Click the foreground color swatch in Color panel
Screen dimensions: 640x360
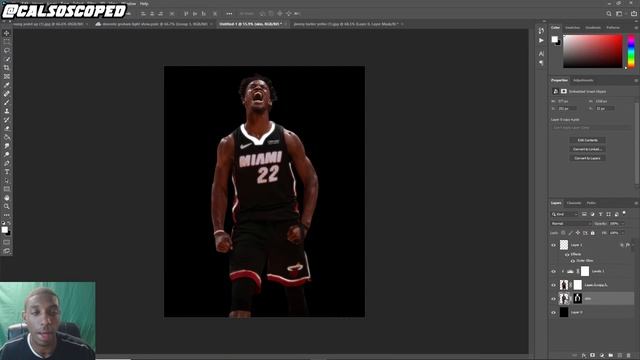click(555, 39)
